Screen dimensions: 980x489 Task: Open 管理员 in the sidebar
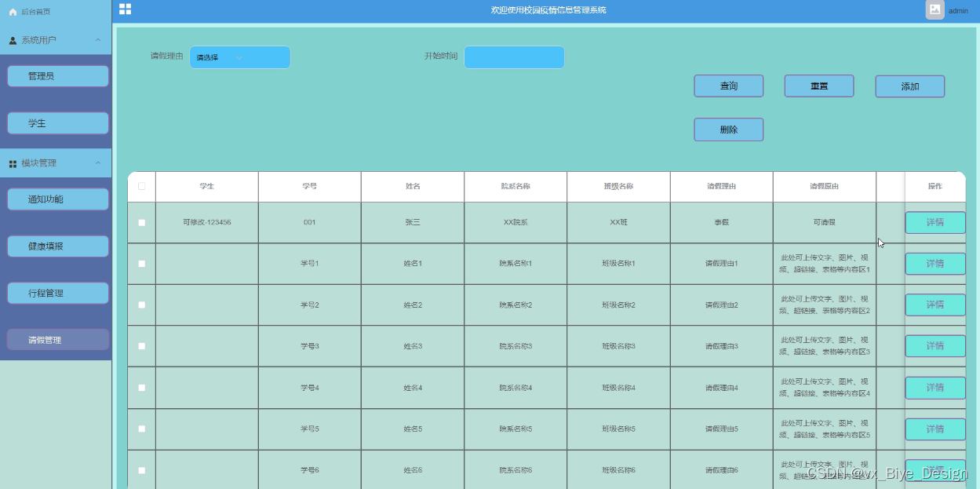click(x=58, y=76)
